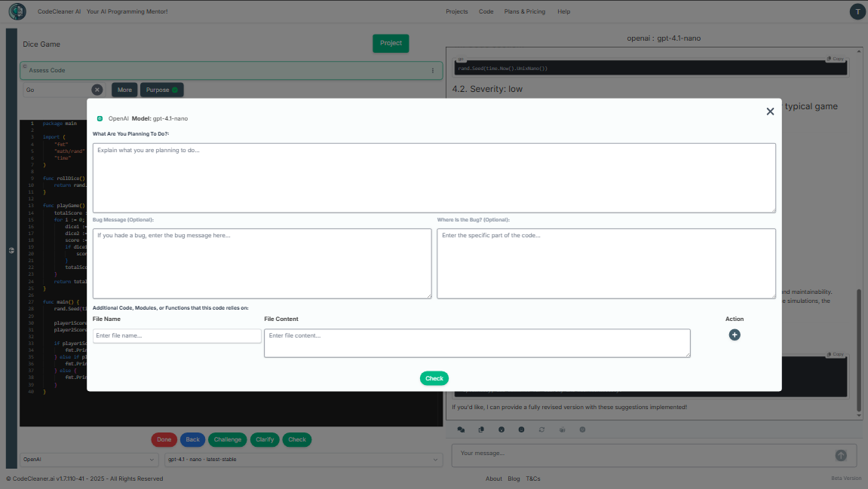Click the '4.2. Severity: low' heading

point(487,89)
